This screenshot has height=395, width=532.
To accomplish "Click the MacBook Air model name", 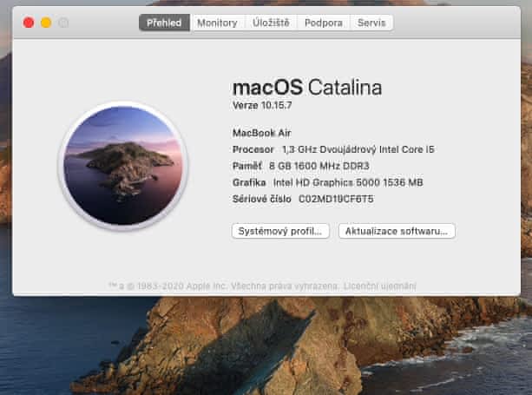I will click(x=261, y=133).
